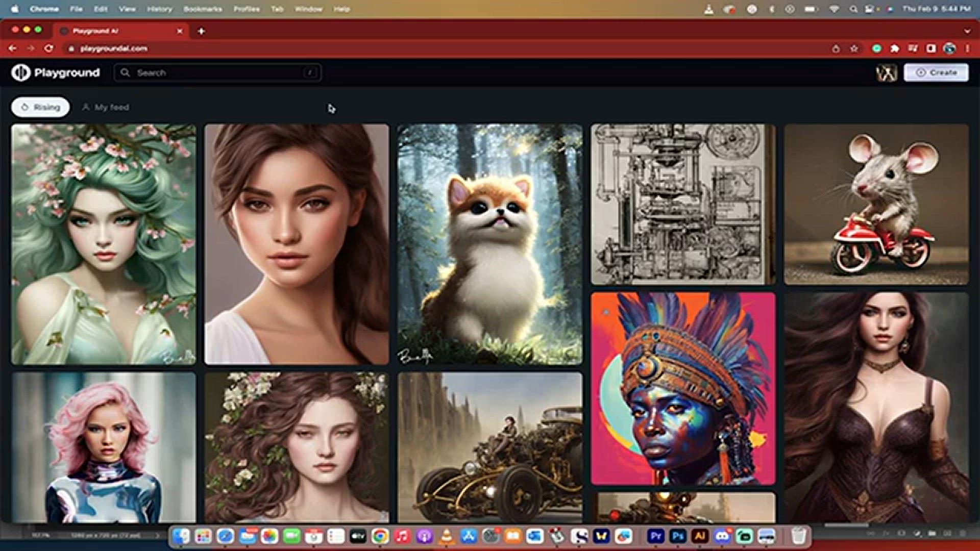Go back with the browser back arrow

tap(13, 48)
